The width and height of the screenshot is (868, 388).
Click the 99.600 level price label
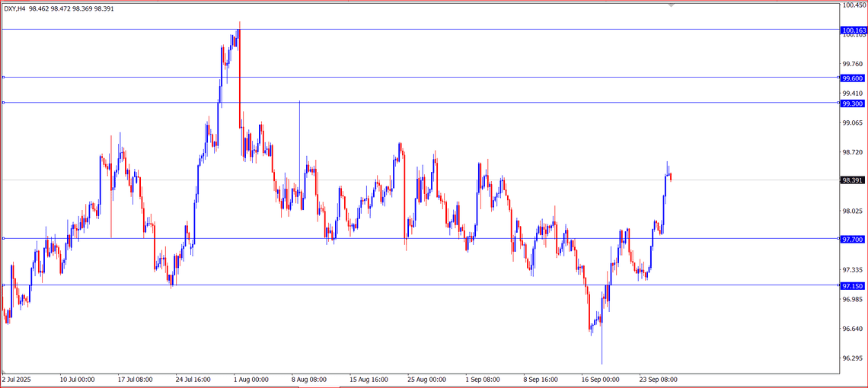853,78
